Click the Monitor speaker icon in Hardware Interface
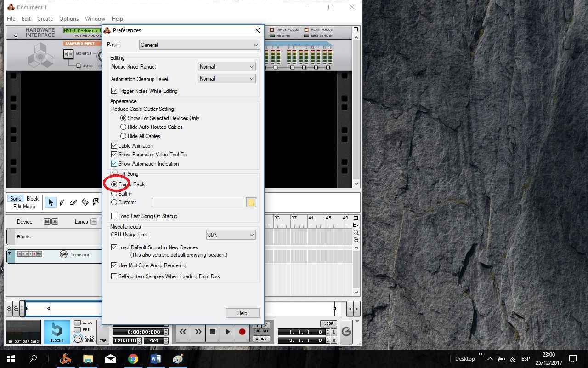 pos(68,54)
